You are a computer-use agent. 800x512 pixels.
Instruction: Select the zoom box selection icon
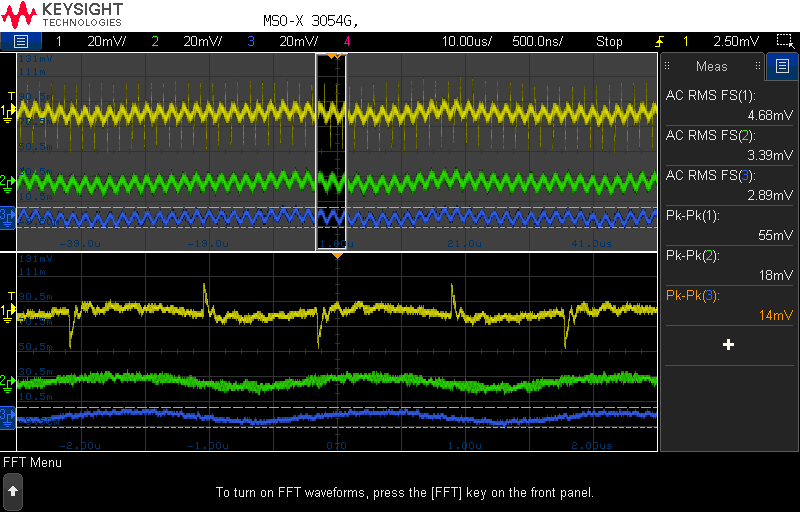pyautogui.click(x=784, y=41)
